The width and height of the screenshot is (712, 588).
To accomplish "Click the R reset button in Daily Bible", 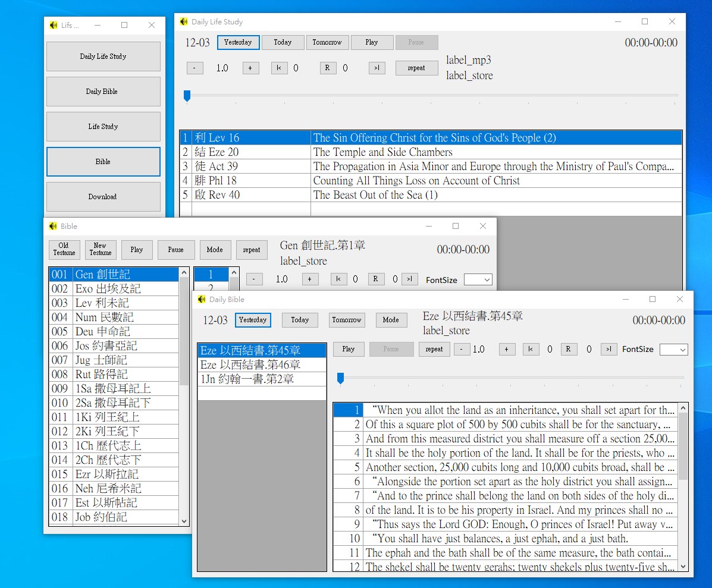I will tap(568, 349).
